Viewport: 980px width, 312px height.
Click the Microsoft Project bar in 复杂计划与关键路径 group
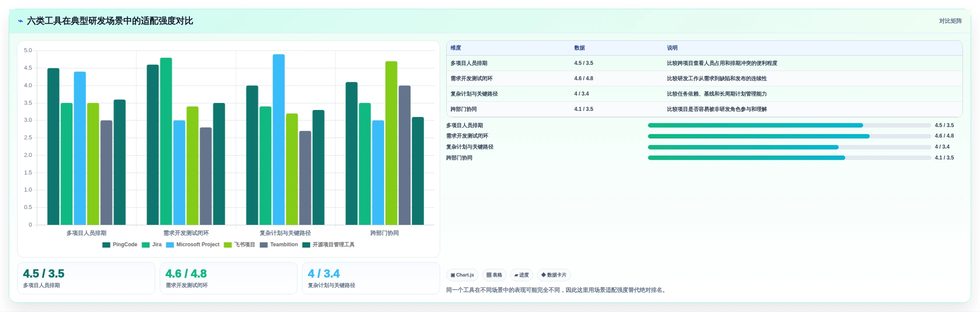[x=279, y=140]
